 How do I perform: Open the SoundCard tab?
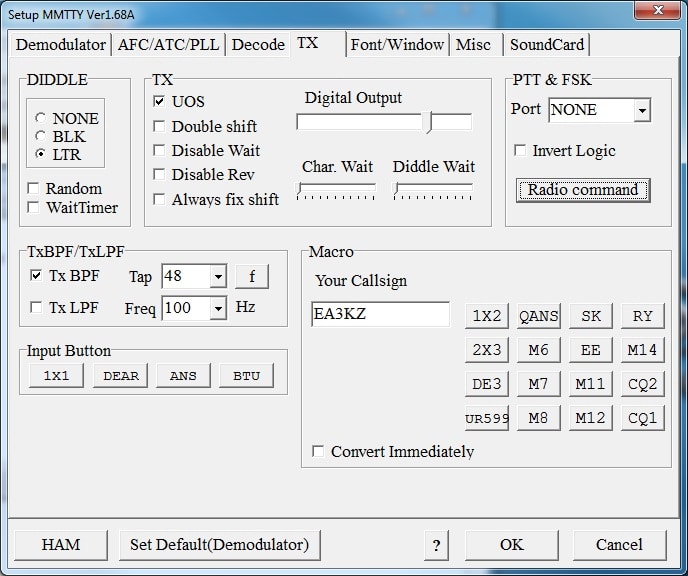(x=547, y=45)
